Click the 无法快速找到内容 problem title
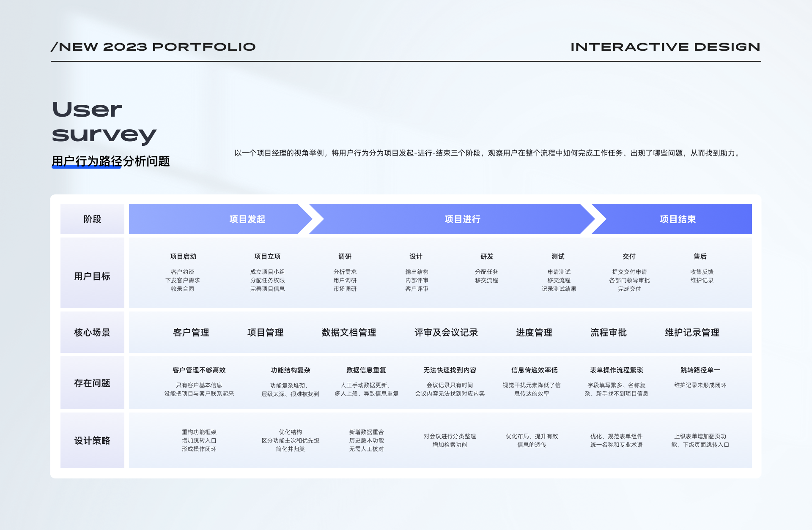812x530 pixels. click(450, 370)
